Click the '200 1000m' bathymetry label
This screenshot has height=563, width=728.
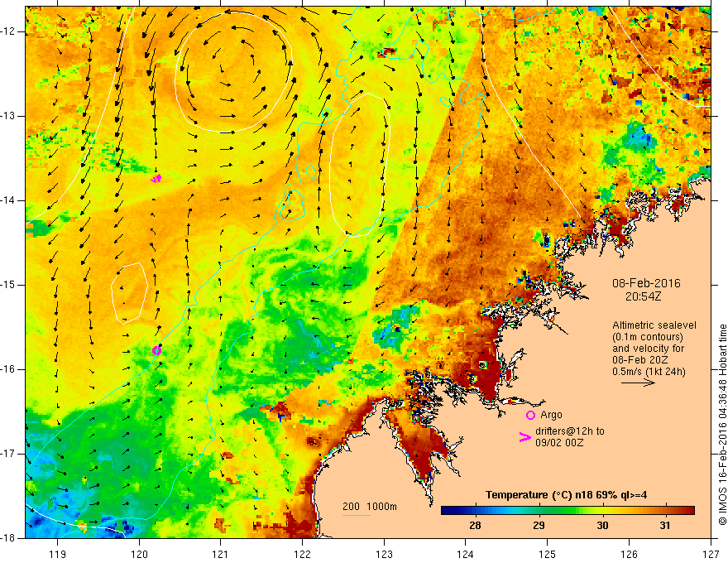click(370, 507)
